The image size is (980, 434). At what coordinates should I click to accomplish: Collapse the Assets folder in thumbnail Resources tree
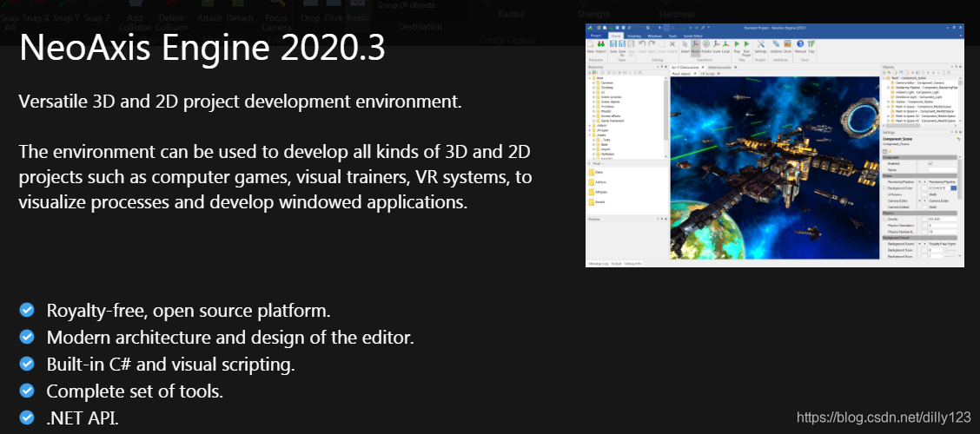589,135
